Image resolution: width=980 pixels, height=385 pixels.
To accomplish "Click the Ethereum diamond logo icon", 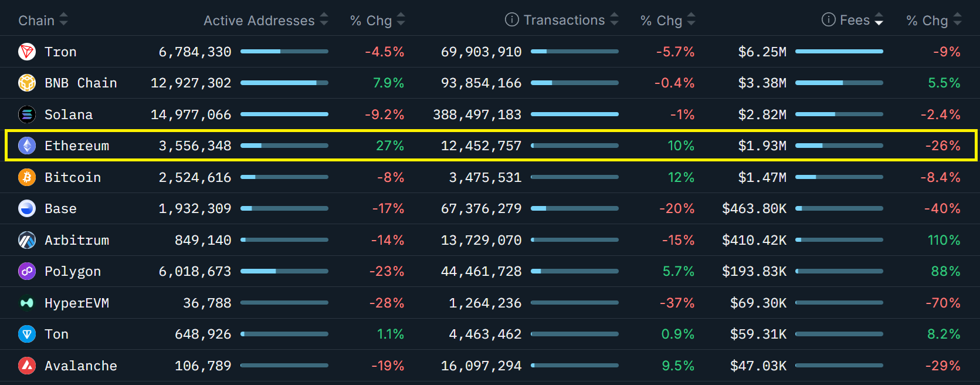I will point(27,146).
